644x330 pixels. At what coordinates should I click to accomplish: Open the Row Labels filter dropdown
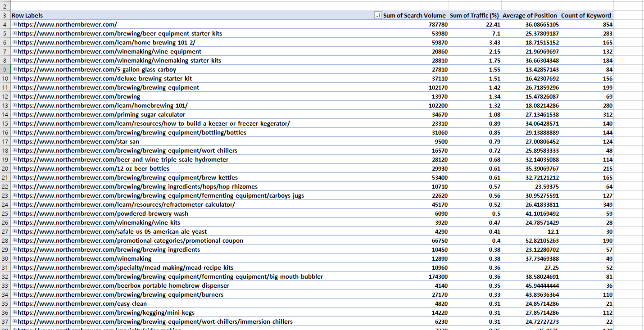(x=378, y=15)
